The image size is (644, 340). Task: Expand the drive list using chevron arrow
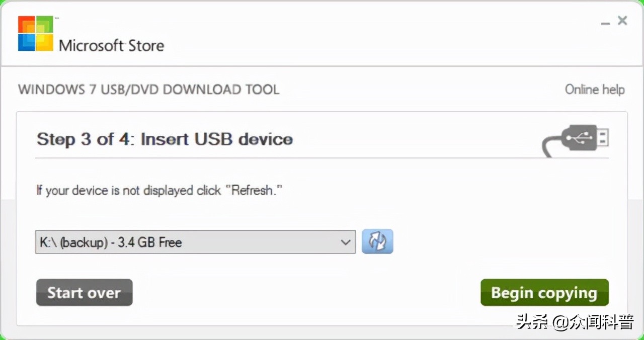346,242
